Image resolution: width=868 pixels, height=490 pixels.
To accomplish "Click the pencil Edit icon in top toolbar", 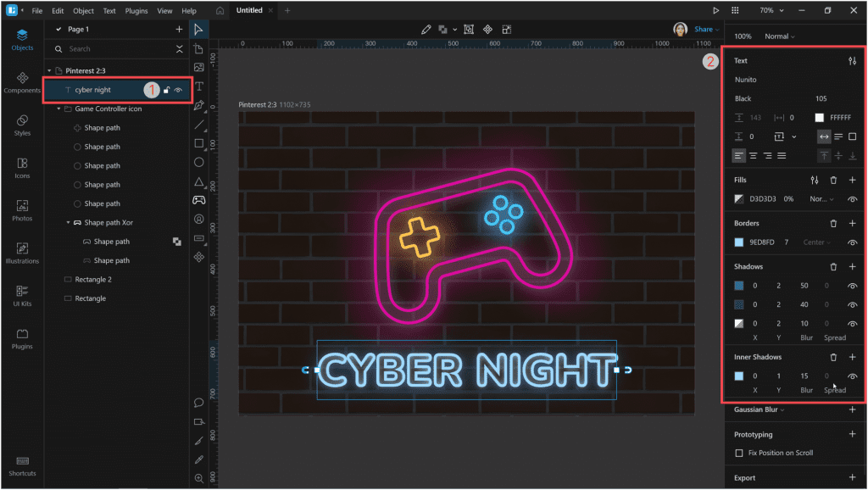I will click(426, 30).
